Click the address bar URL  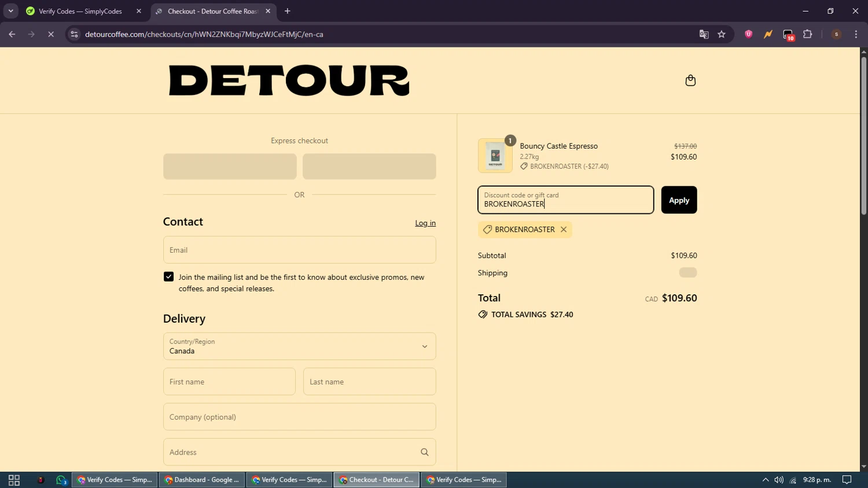pos(204,34)
